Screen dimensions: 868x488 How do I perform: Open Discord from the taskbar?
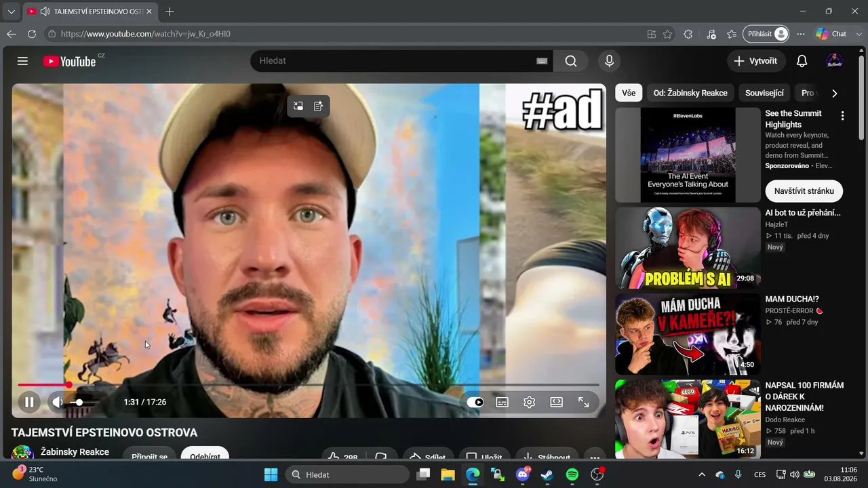(x=522, y=474)
